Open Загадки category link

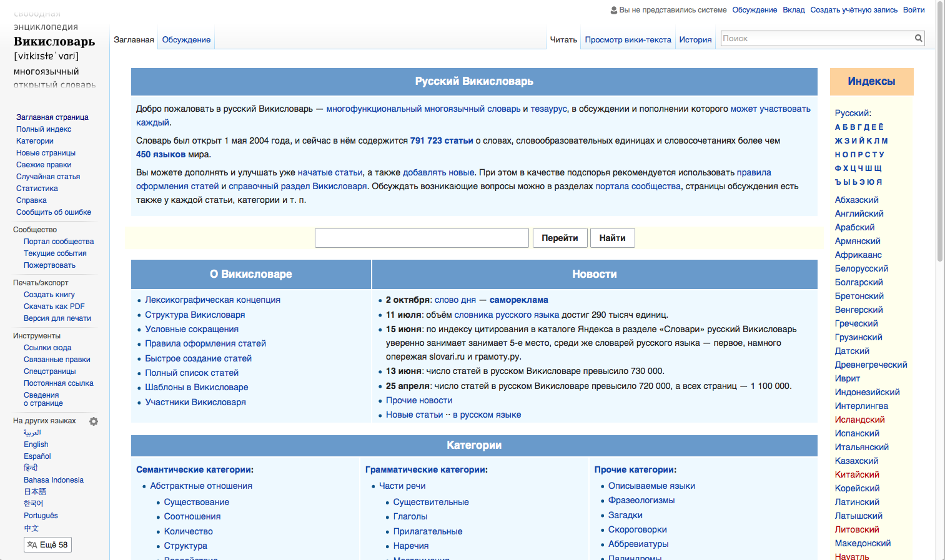[x=625, y=515]
